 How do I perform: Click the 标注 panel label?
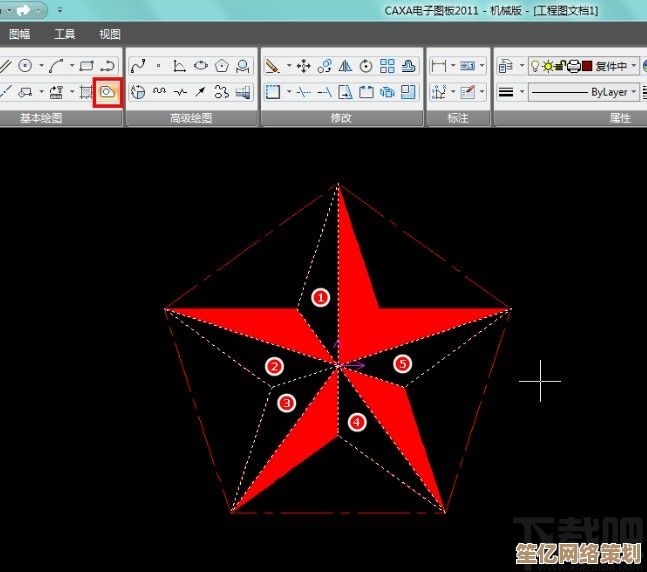pyautogui.click(x=458, y=118)
